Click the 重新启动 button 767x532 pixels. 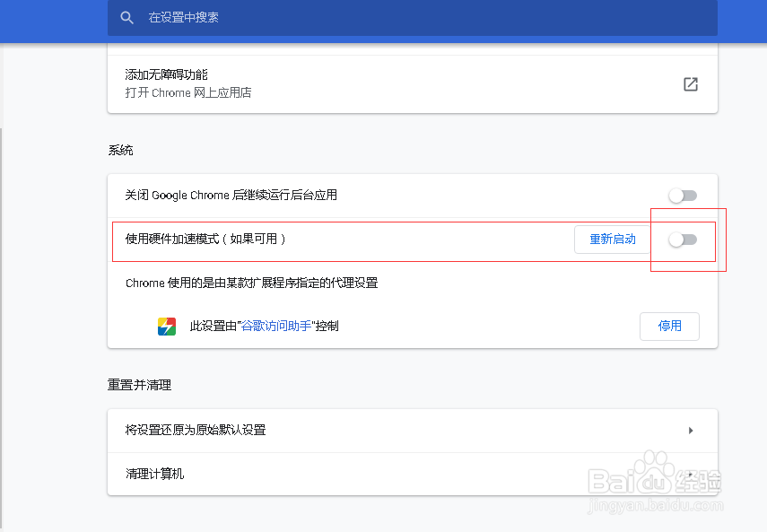click(x=612, y=240)
